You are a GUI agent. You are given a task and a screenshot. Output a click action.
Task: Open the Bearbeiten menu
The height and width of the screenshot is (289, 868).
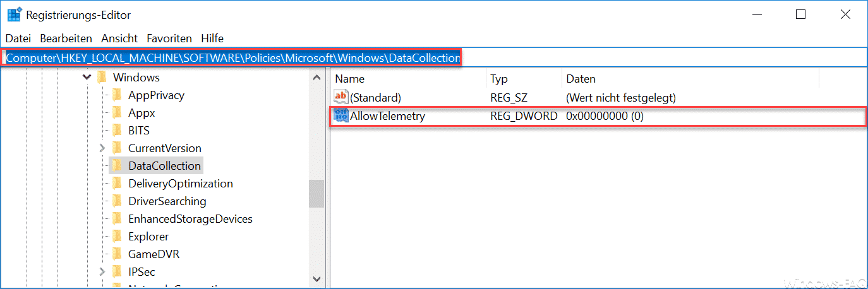[66, 38]
